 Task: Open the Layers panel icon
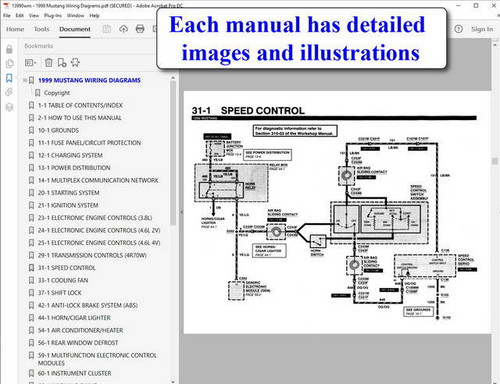tap(9, 107)
